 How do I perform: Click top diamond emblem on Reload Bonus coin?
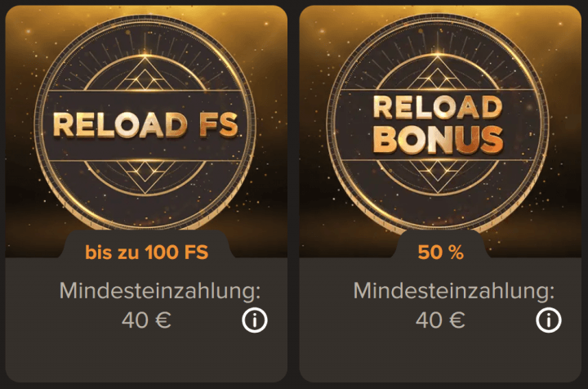point(440,75)
